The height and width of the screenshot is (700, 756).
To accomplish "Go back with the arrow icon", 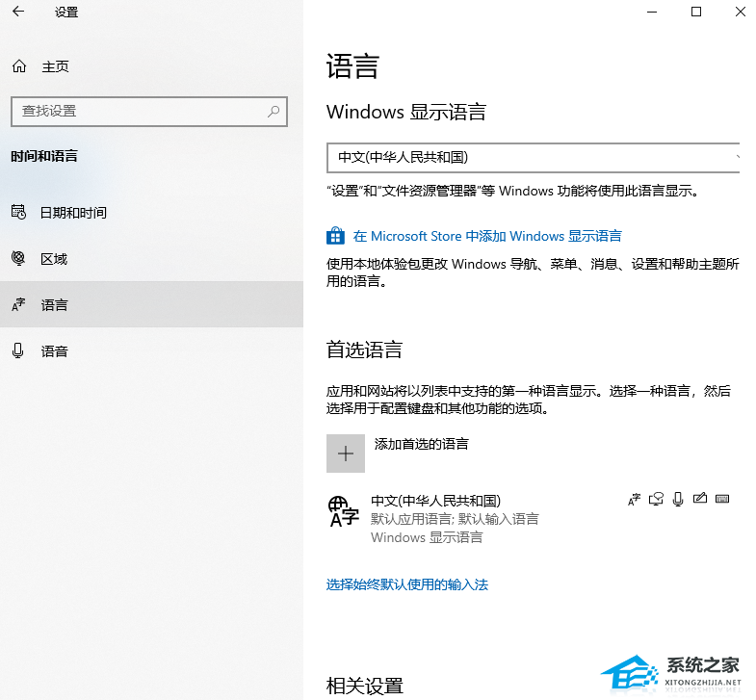I will 18,12.
